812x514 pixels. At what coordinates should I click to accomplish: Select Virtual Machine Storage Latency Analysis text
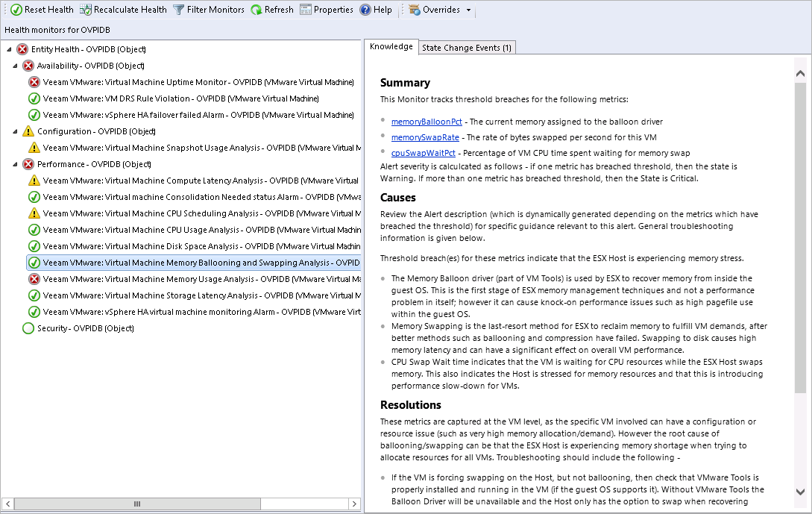(x=202, y=295)
